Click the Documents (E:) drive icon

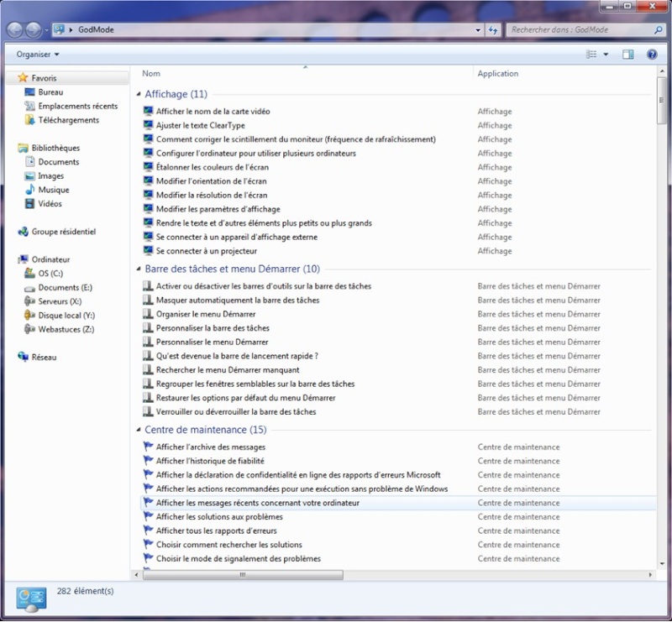29,288
